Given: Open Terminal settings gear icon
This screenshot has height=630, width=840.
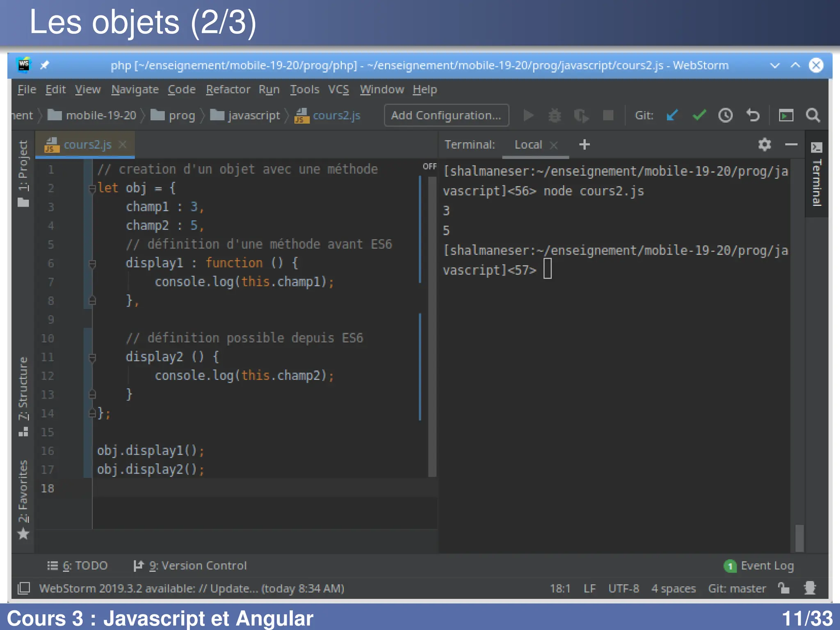Looking at the screenshot, I should point(765,144).
